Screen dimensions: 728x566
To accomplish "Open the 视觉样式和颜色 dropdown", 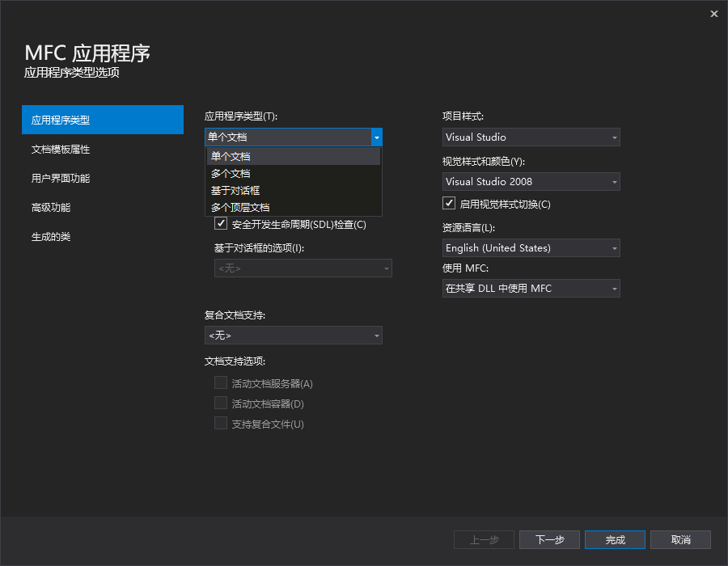I will [x=530, y=181].
